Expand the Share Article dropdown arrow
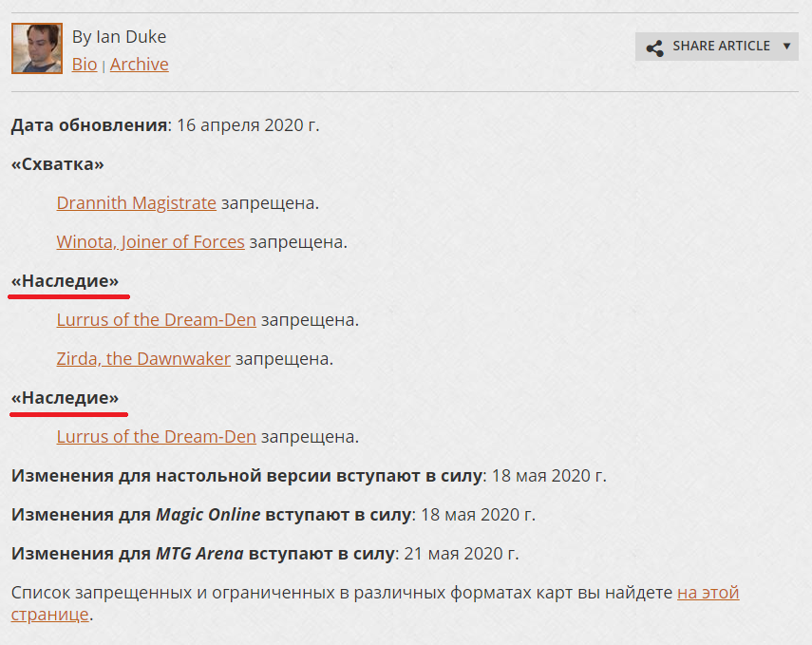The width and height of the screenshot is (812, 645). pyautogui.click(x=786, y=47)
